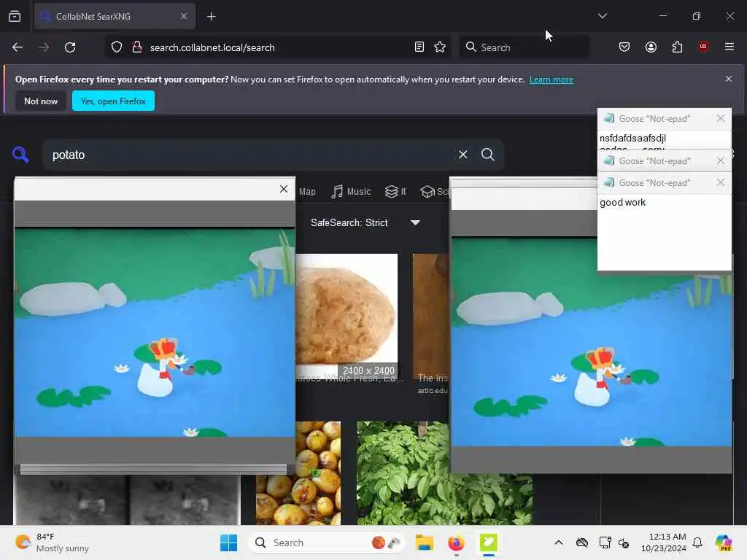Open the Firefox account icon
747x560 pixels.
pos(651,47)
